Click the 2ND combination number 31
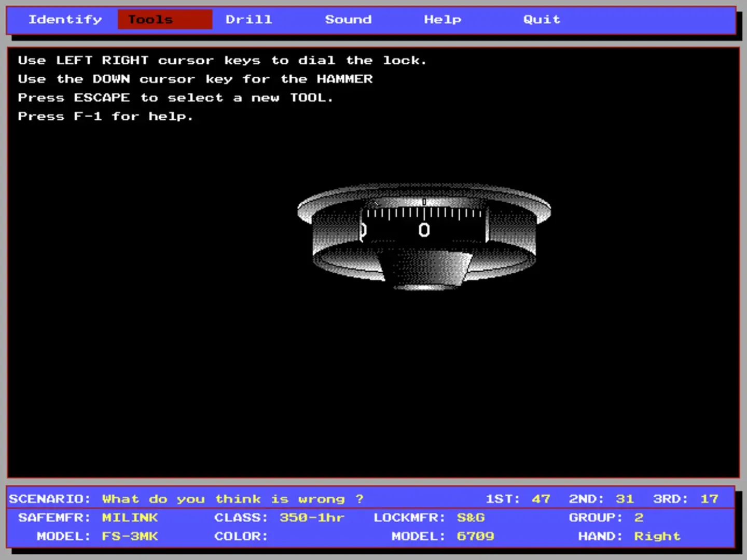 (625, 499)
